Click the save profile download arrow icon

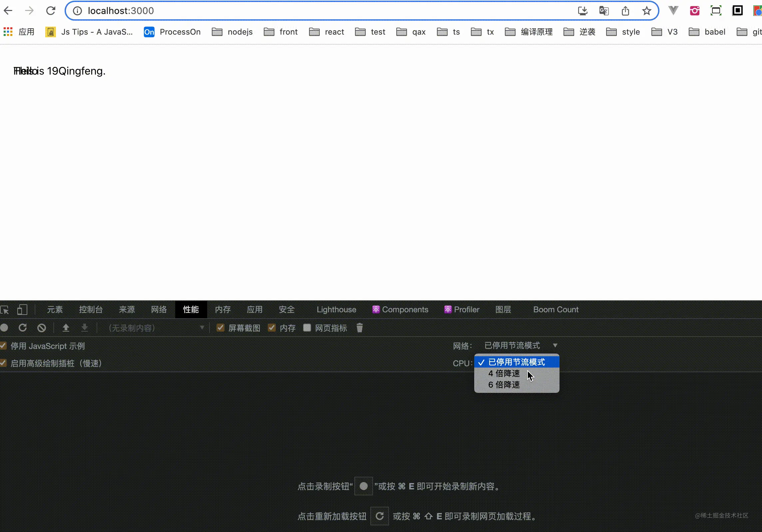tap(85, 328)
